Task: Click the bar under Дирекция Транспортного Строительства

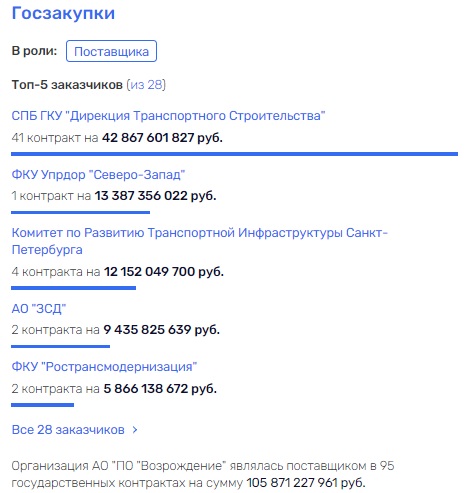Action: pyautogui.click(x=234, y=154)
